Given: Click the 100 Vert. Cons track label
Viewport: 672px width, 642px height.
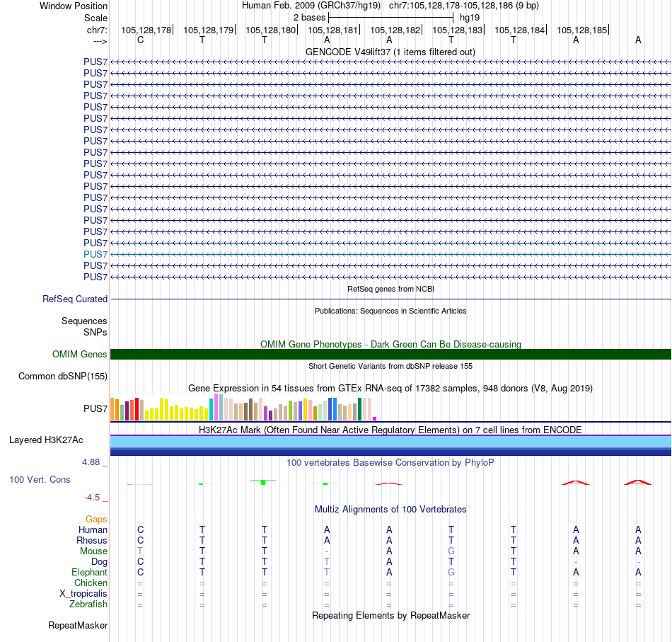Looking at the screenshot, I should click(40, 479).
